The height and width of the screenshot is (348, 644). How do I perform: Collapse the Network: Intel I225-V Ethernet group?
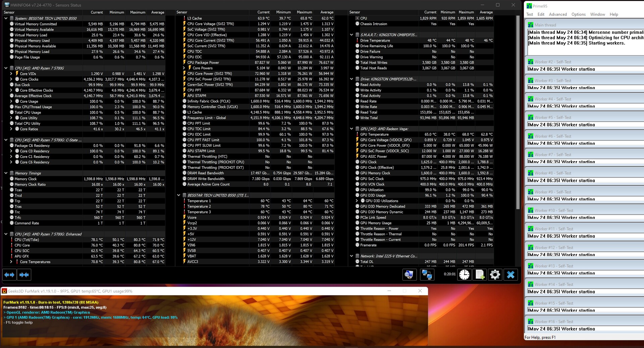tap(352, 256)
